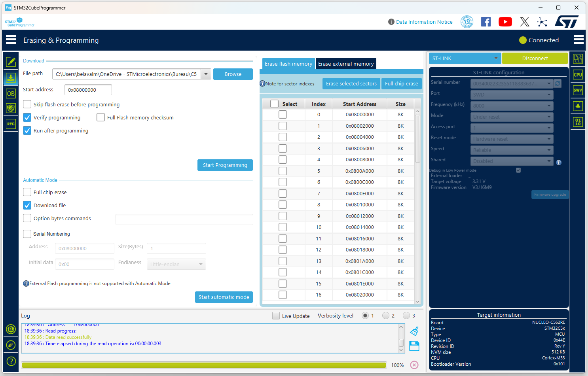Viewport: 588px width, 376px height.
Task: Click the Start Programming button
Action: tap(225, 165)
